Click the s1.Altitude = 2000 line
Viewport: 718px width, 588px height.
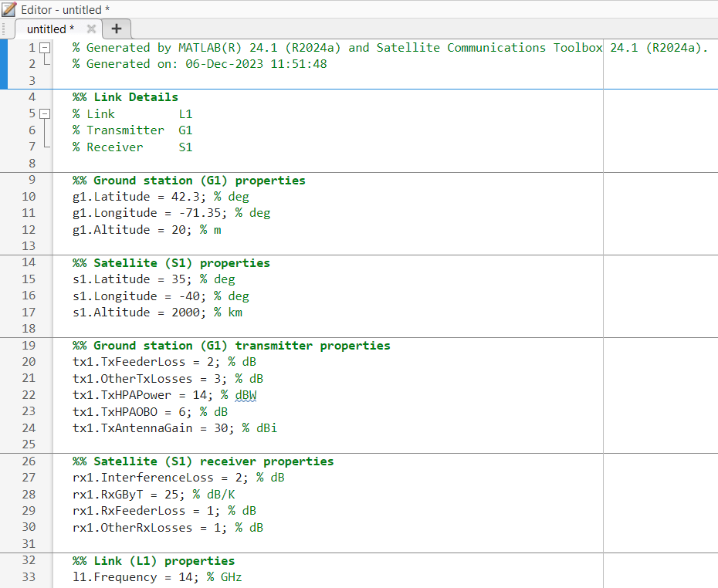coord(139,313)
